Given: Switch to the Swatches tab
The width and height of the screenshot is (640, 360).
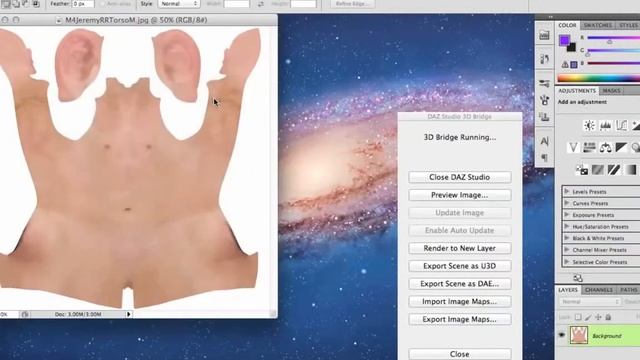Looking at the screenshot, I should pos(597,25).
